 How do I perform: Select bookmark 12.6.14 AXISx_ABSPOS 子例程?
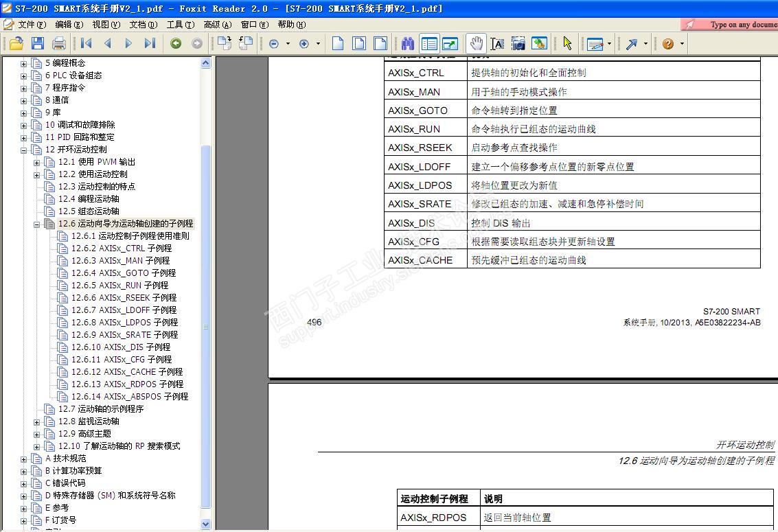(x=130, y=397)
